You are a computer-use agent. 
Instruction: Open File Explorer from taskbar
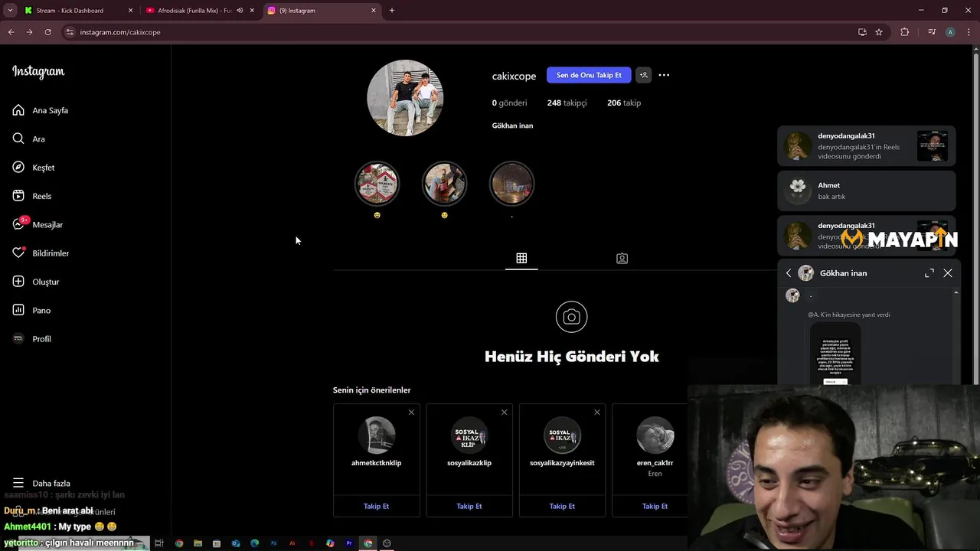point(198,543)
